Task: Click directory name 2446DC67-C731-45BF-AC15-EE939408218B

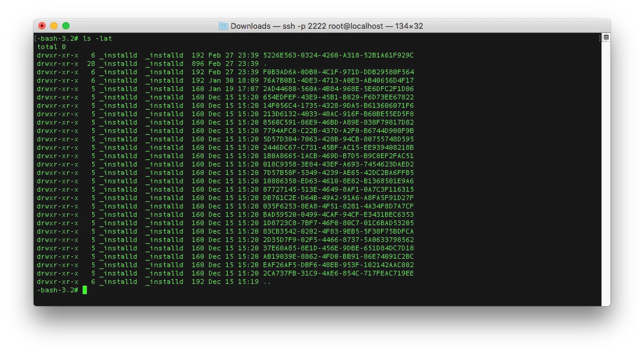Action: pyautogui.click(x=338, y=147)
